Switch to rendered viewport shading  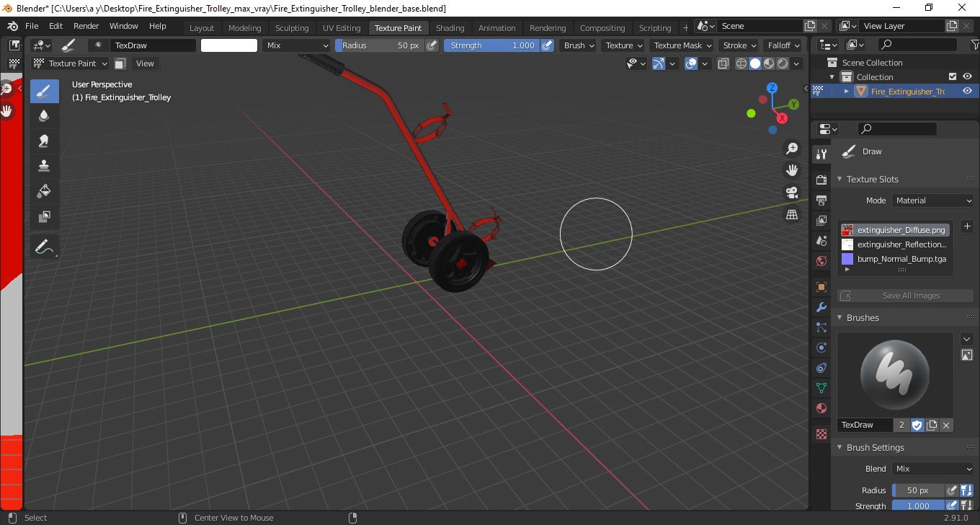[x=783, y=63]
